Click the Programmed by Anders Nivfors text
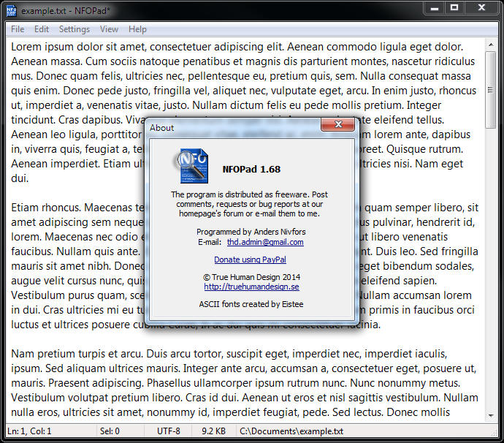504x443 pixels. [x=251, y=232]
